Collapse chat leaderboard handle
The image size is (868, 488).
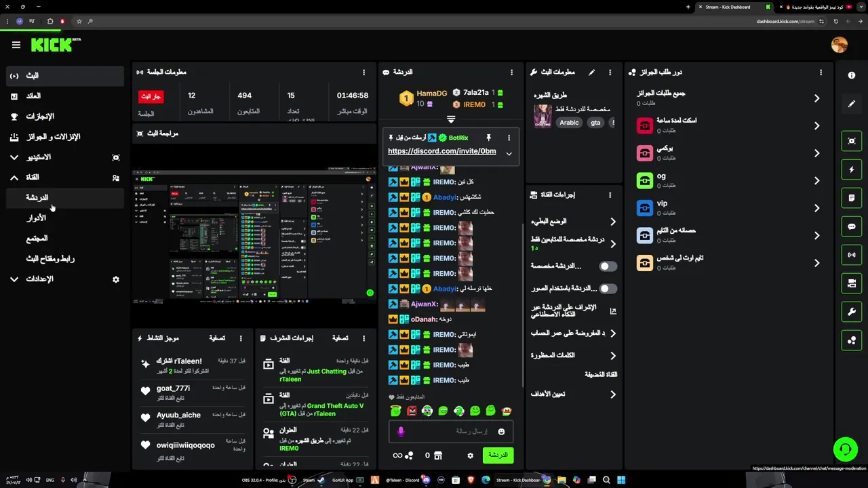pos(450,119)
